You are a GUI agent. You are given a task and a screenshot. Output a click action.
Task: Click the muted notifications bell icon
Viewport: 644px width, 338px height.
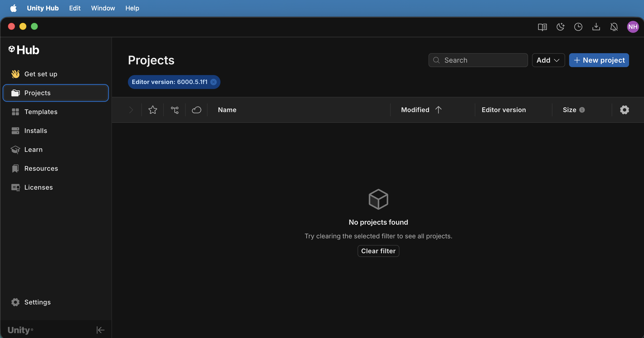pos(614,27)
